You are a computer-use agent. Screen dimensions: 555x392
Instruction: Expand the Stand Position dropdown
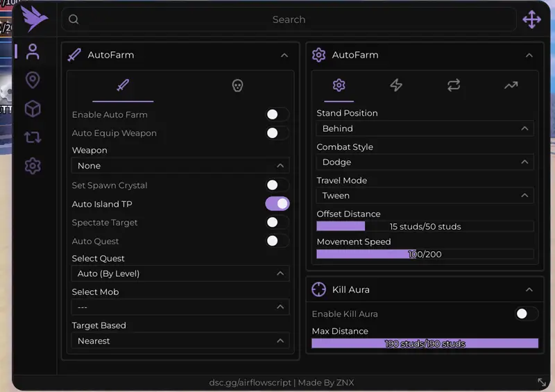[x=425, y=128]
